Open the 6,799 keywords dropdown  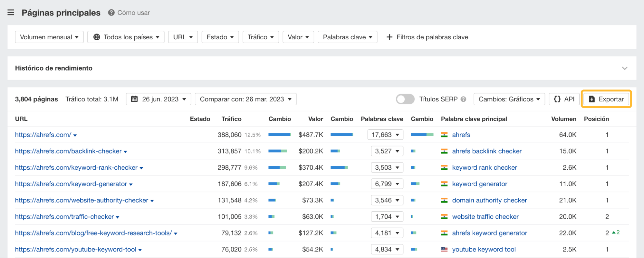(x=387, y=184)
